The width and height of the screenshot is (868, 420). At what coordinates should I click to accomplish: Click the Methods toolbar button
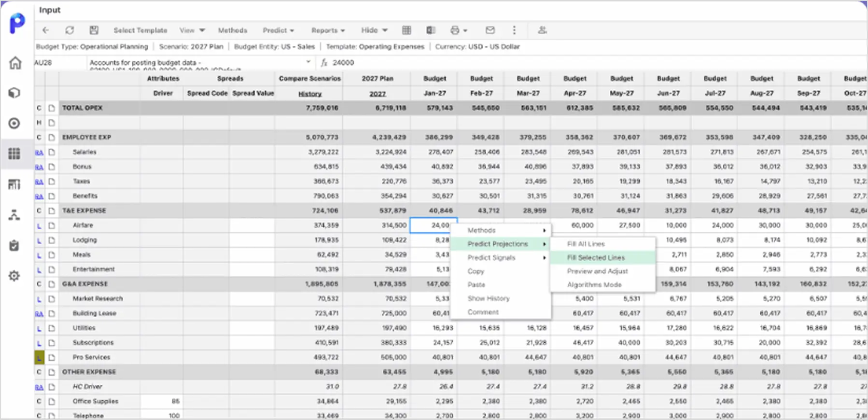pyautogui.click(x=232, y=30)
